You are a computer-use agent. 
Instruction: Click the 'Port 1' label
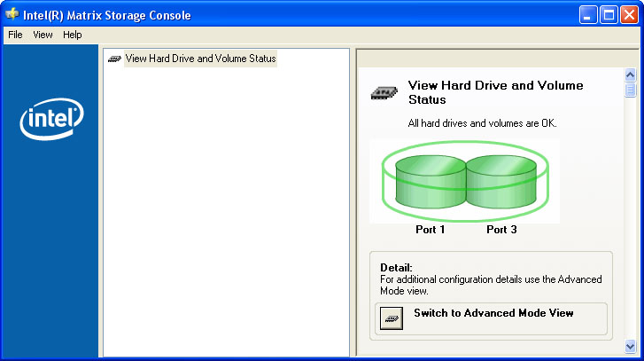(x=430, y=230)
